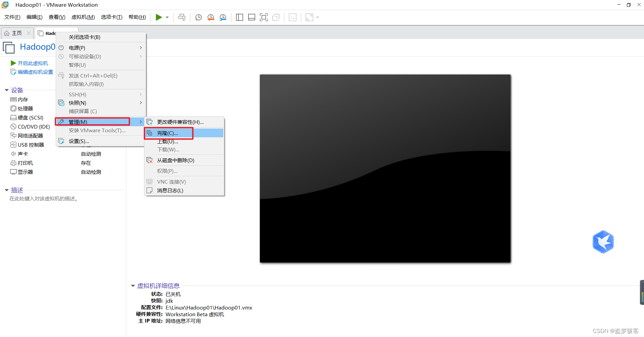Choose VNC 连接(V) submenu item

184,182
